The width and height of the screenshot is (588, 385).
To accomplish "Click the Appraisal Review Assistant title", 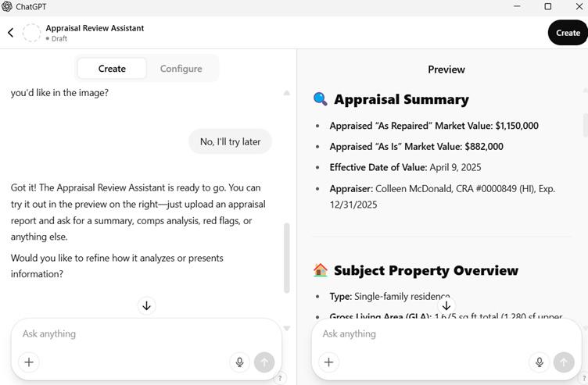I will (95, 28).
